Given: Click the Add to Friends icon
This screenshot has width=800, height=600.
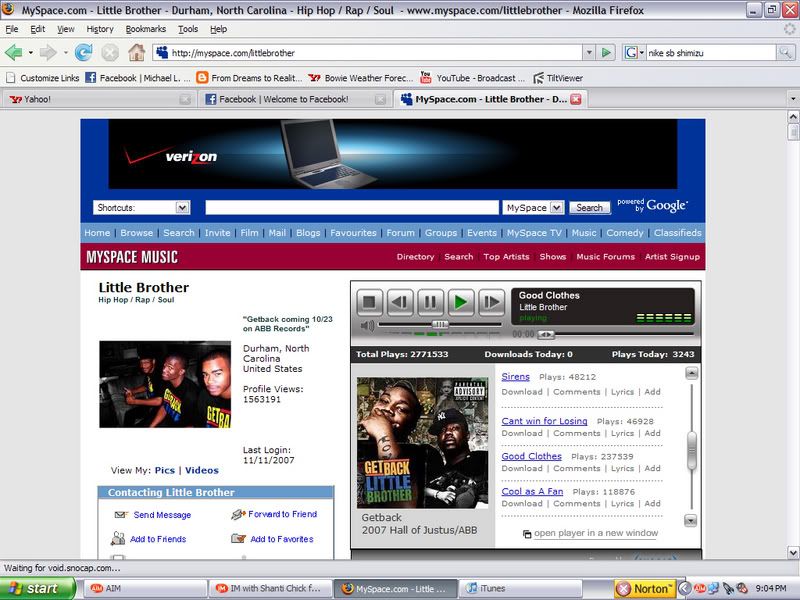Looking at the screenshot, I should click(118, 538).
